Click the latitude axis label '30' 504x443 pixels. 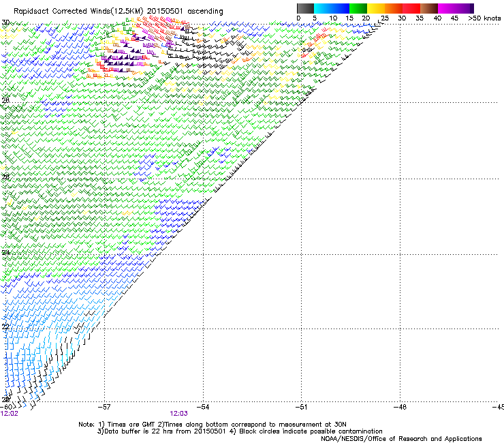tap(5, 22)
